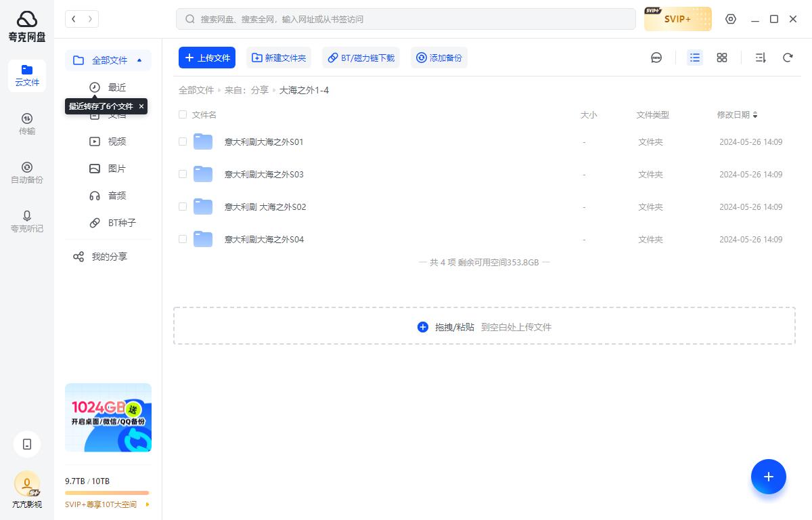
Task: Open the settings gear icon
Action: pos(730,19)
